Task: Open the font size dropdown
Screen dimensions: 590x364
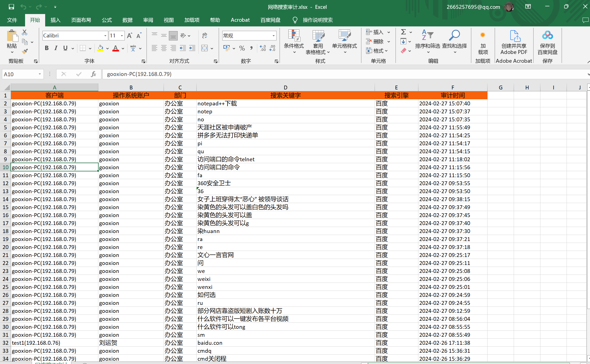Action: click(122, 36)
